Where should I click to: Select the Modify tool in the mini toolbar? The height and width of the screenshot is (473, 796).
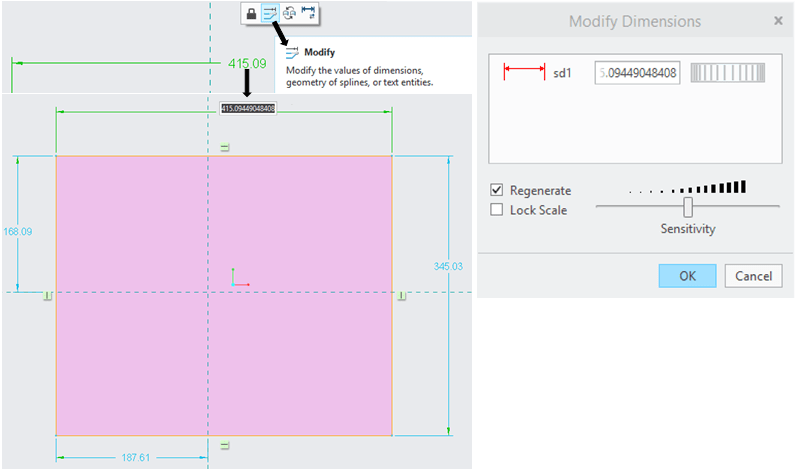tap(269, 13)
